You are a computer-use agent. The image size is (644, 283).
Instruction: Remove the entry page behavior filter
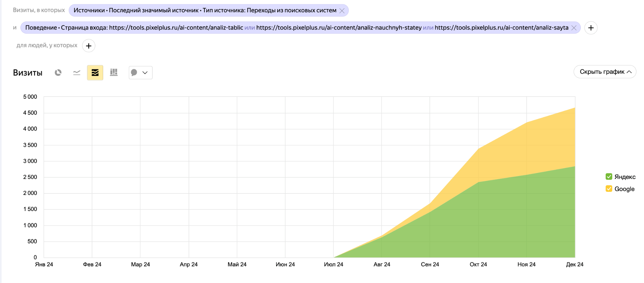coord(574,28)
